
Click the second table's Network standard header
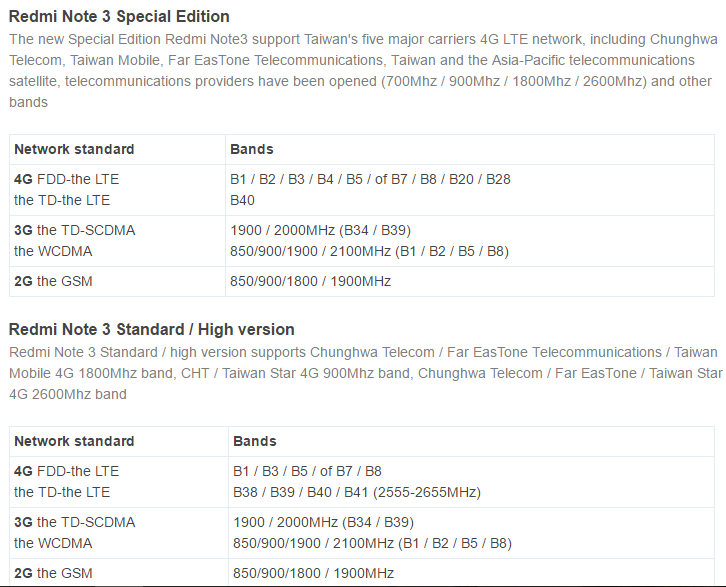click(74, 441)
